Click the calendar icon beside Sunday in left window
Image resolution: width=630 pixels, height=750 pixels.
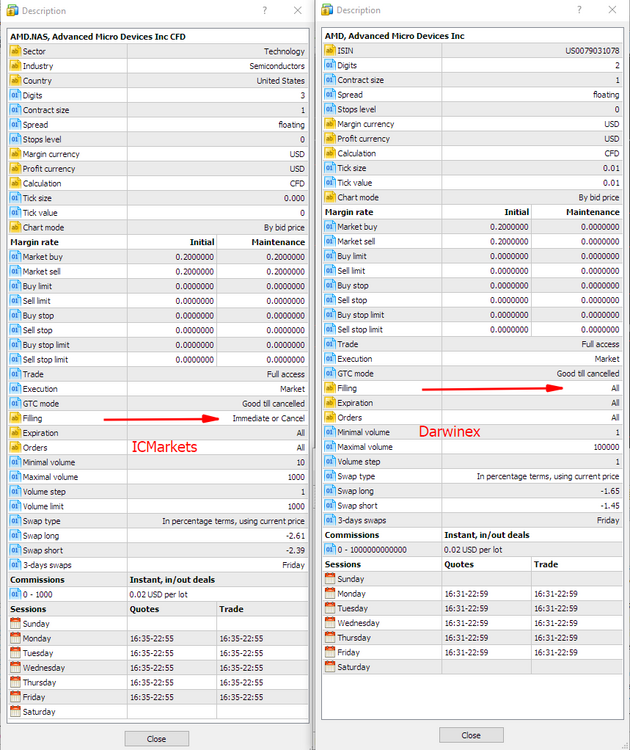click(15, 623)
